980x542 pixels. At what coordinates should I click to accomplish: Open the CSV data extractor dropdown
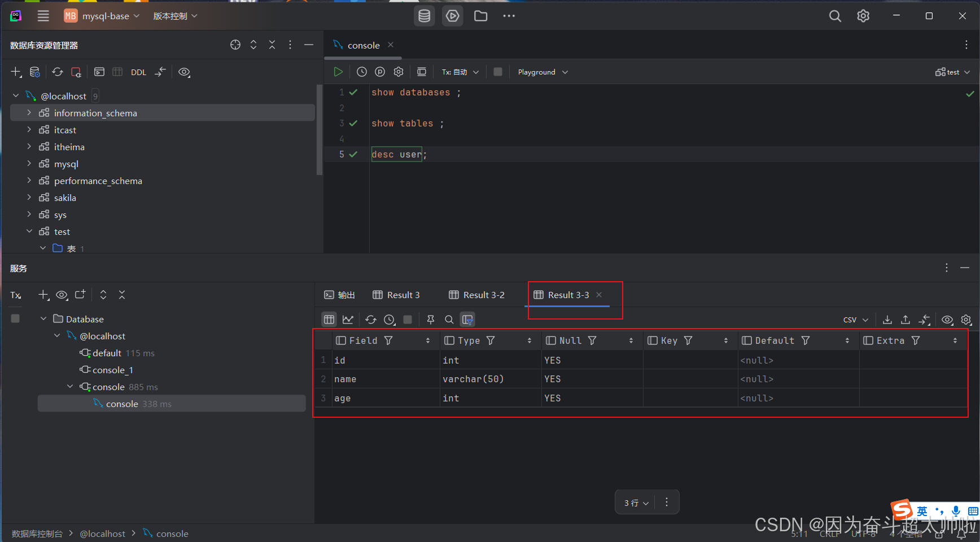tap(856, 320)
